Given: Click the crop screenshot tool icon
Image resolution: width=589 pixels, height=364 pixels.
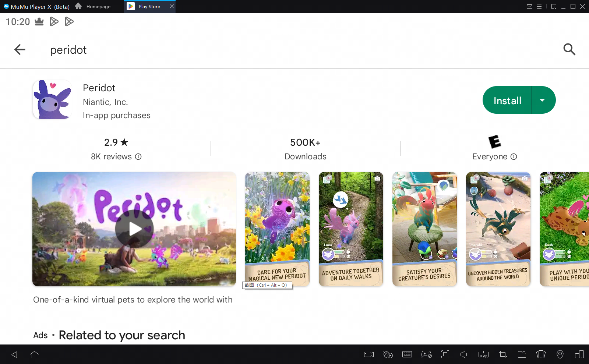Looking at the screenshot, I should [503, 354].
